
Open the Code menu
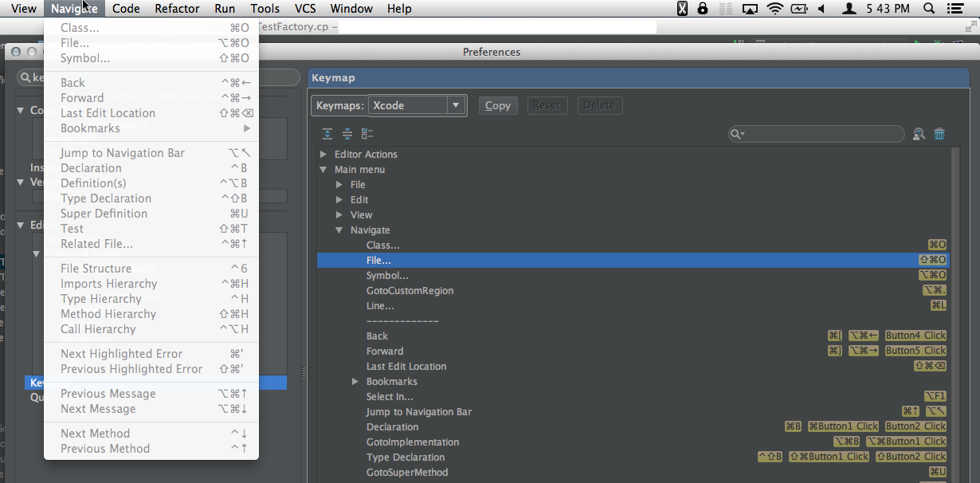tap(126, 9)
